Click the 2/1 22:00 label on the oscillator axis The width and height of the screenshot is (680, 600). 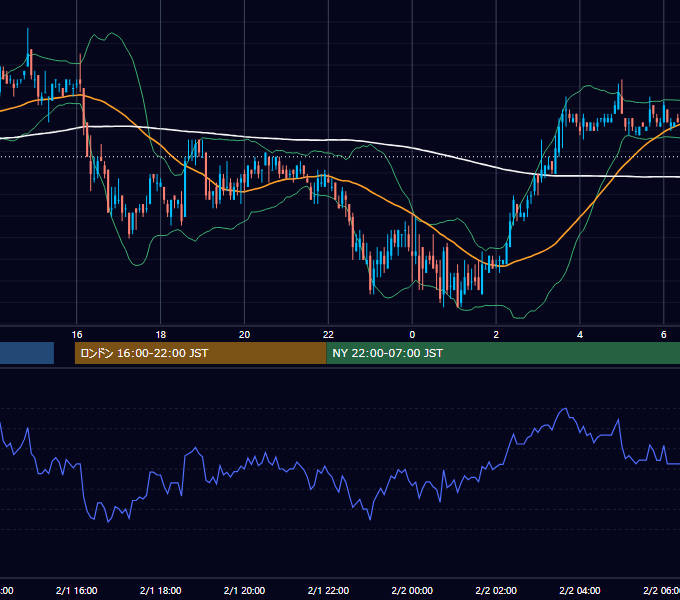[328, 590]
